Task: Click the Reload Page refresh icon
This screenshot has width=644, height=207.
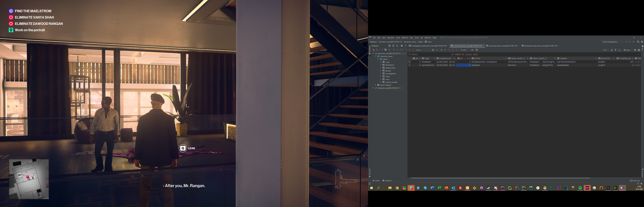Action: tap(433, 50)
